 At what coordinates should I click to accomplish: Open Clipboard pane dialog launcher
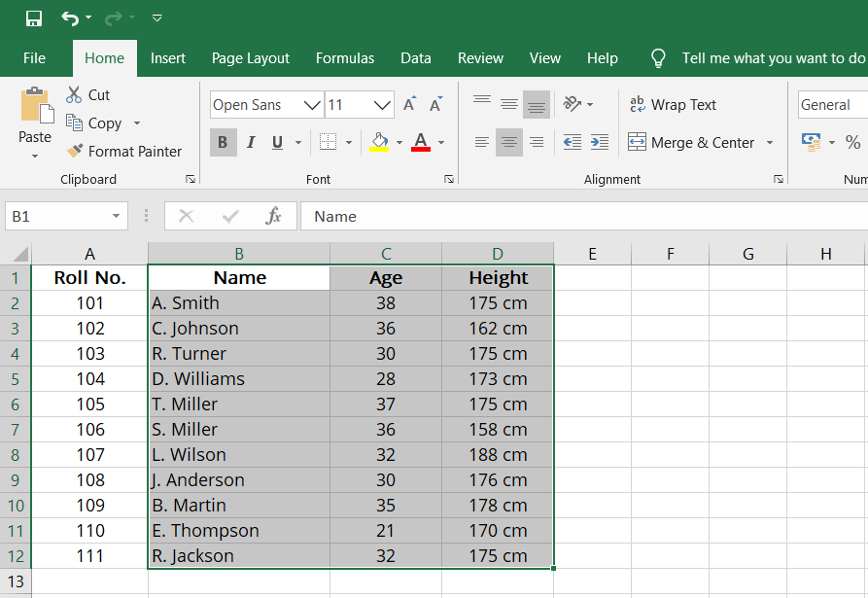click(x=191, y=179)
